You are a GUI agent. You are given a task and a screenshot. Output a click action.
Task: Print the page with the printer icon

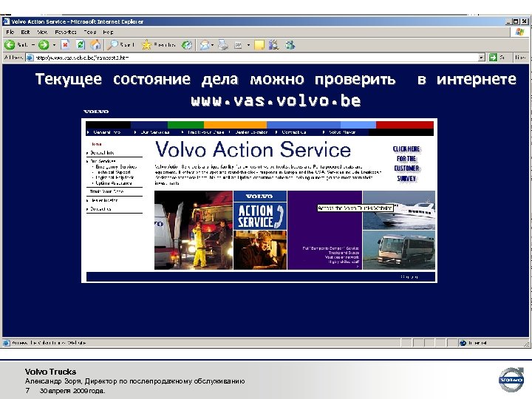coord(223,44)
